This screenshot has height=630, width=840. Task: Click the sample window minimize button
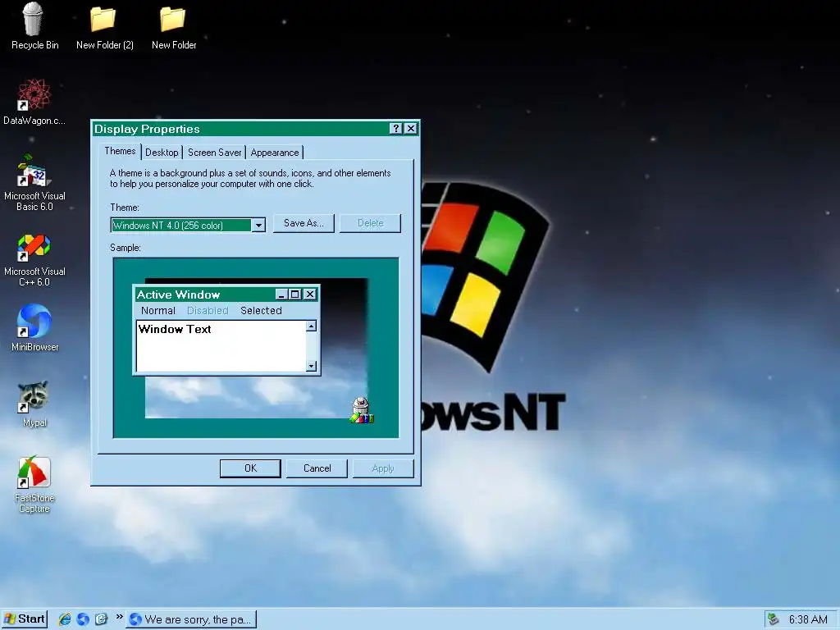[x=282, y=294]
